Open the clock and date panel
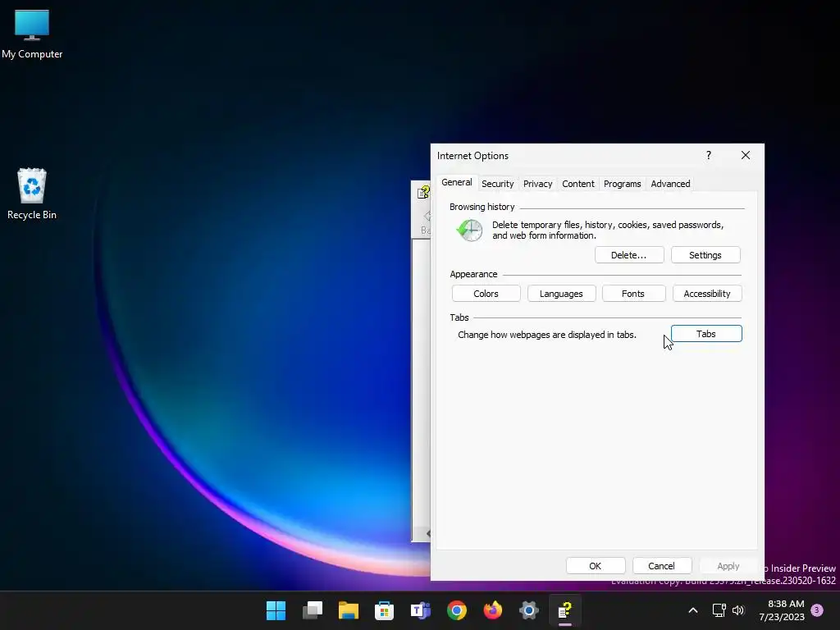This screenshot has height=630, width=840. (x=782, y=610)
